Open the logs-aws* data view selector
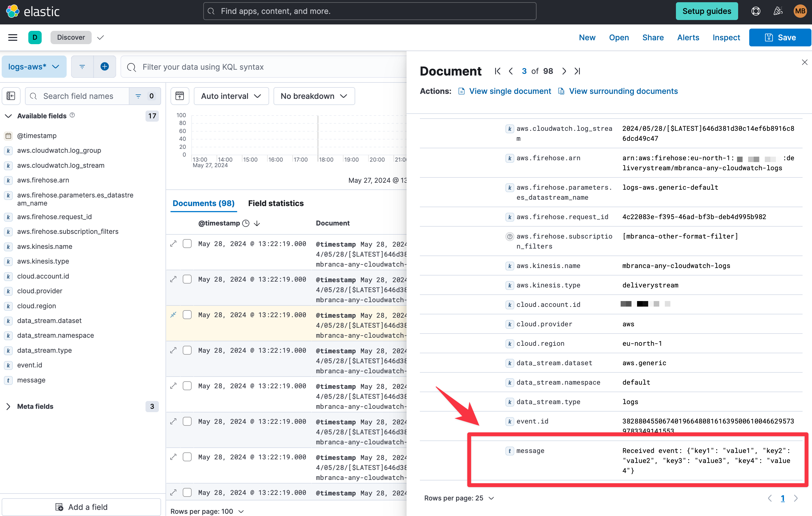 coord(34,66)
